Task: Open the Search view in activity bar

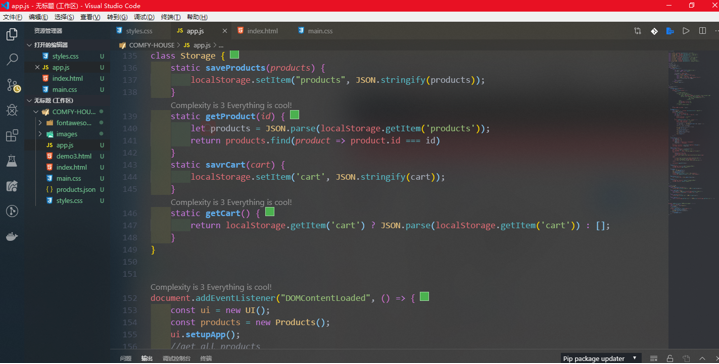Action: pyautogui.click(x=12, y=59)
